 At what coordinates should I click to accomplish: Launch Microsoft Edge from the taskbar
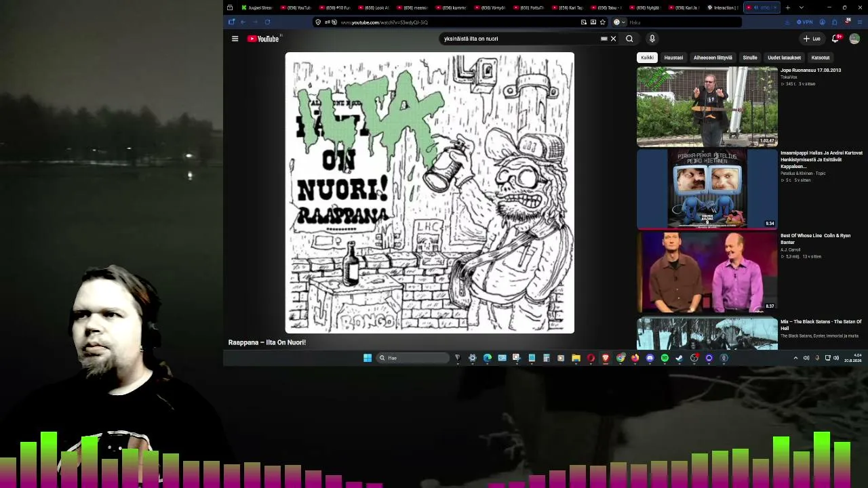488,358
